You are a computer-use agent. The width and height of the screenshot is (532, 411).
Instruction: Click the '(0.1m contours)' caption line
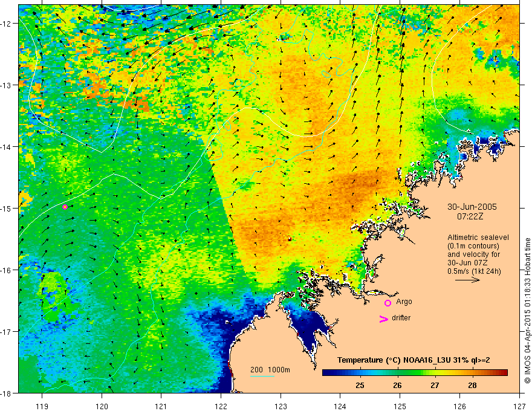473,246
